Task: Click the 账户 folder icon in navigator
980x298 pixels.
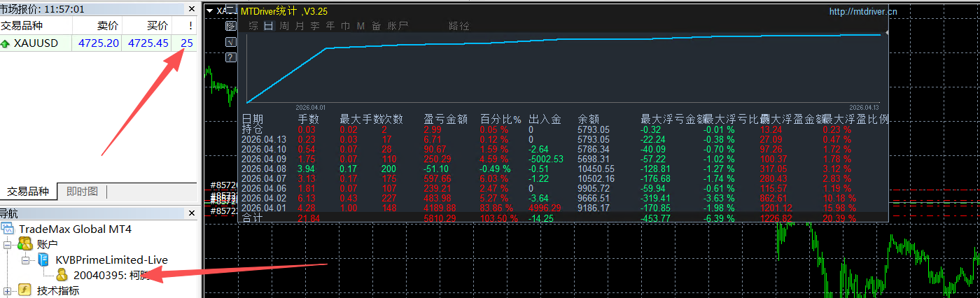Action: [25, 244]
